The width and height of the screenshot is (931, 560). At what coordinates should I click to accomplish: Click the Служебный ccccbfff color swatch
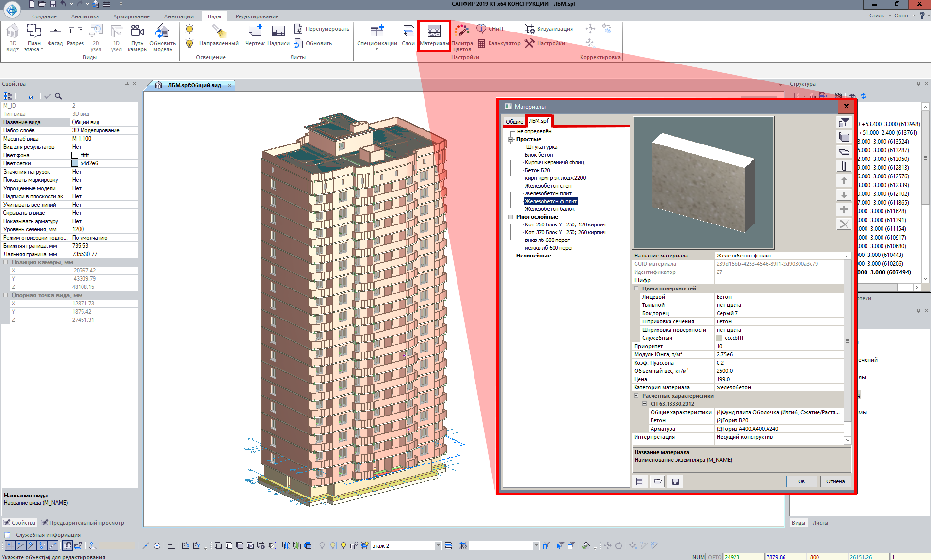pyautogui.click(x=719, y=338)
